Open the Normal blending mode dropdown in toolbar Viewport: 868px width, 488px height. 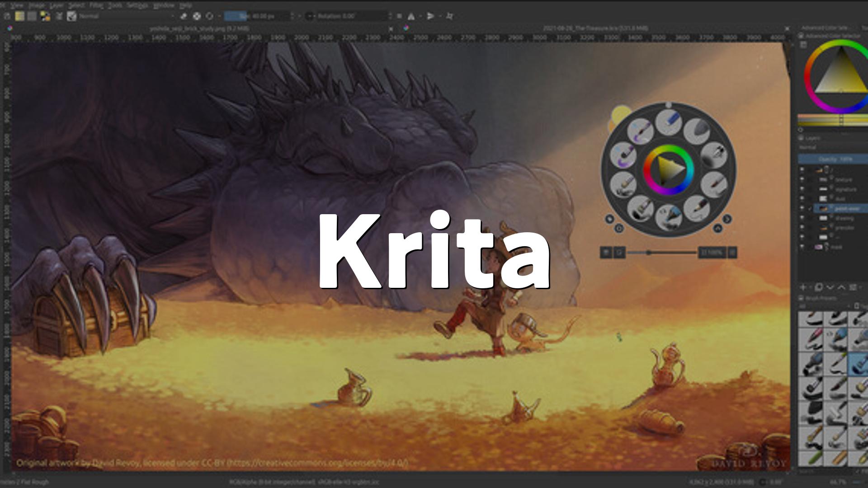click(x=127, y=16)
